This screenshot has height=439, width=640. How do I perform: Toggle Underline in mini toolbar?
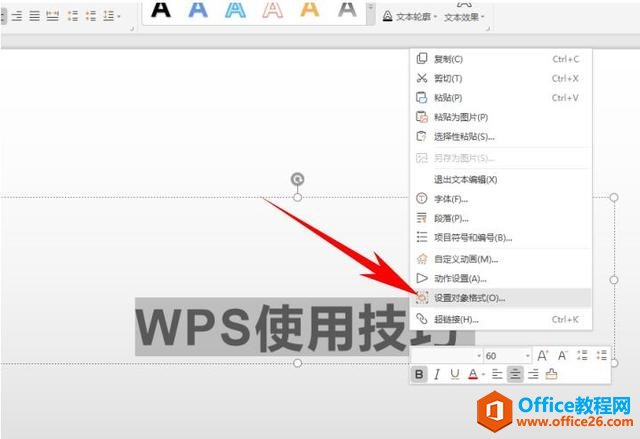(x=454, y=374)
